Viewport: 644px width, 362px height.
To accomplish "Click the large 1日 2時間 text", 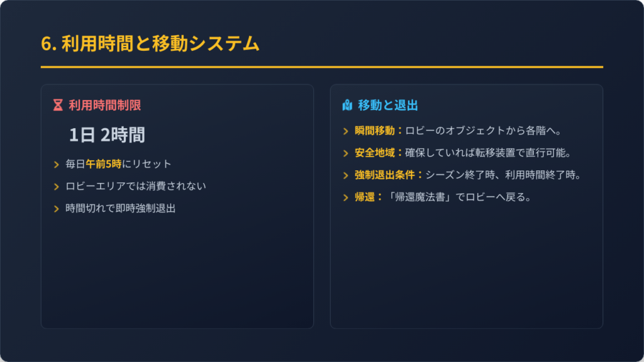I will [107, 134].
